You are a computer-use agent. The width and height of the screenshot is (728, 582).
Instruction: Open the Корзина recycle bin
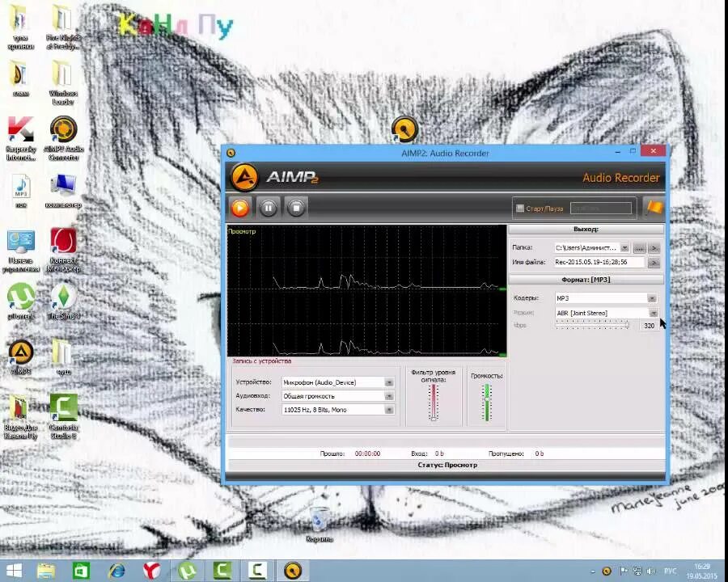(320, 525)
